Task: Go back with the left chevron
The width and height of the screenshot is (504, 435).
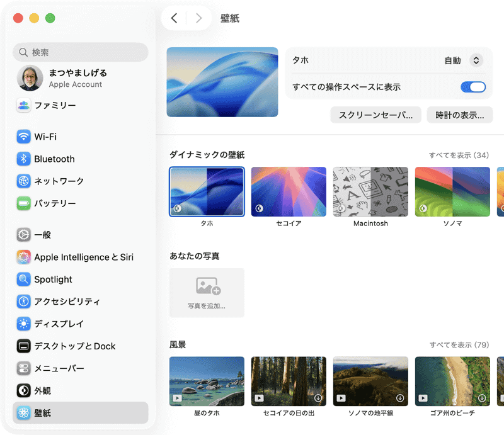Action: pyautogui.click(x=175, y=18)
